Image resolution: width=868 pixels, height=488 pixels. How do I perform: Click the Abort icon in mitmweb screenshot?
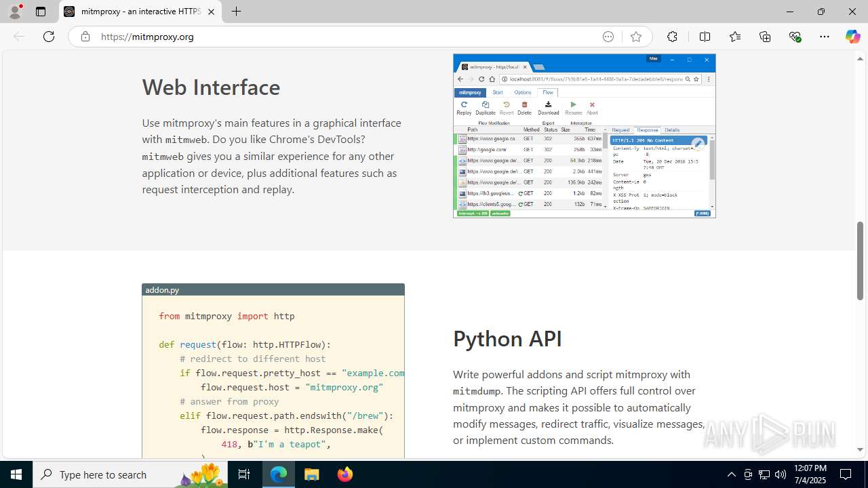pos(592,108)
